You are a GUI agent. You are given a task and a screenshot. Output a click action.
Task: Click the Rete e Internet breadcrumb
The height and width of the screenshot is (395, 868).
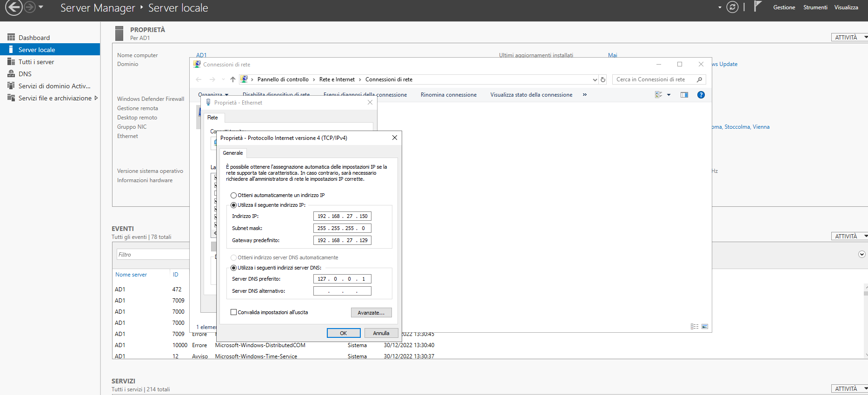coord(337,79)
